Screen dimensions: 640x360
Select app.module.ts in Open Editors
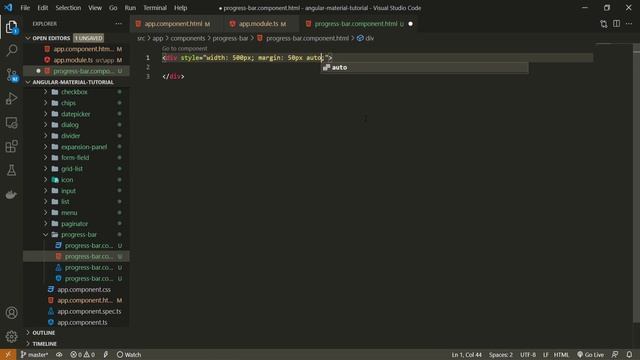pos(76,60)
